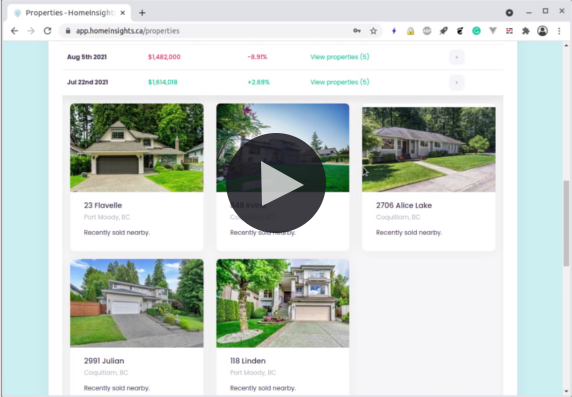This screenshot has height=397, width=572.
Task: Open Chrome's three-dot menu
Action: (559, 31)
